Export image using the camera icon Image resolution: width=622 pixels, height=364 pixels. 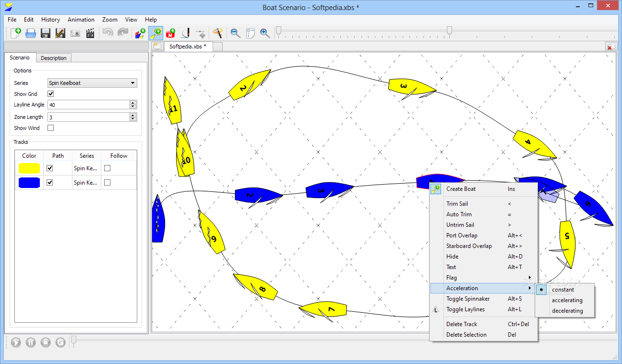75,33
